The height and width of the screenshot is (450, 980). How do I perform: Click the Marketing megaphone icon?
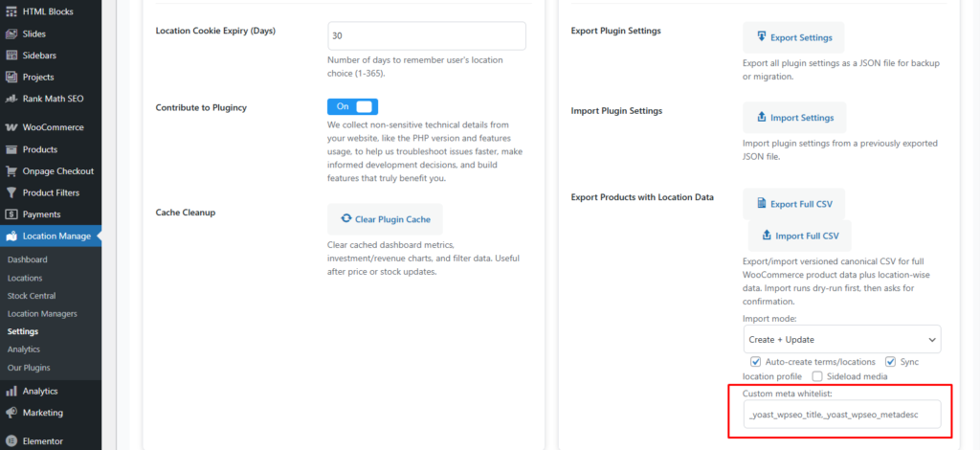pyautogui.click(x=11, y=413)
